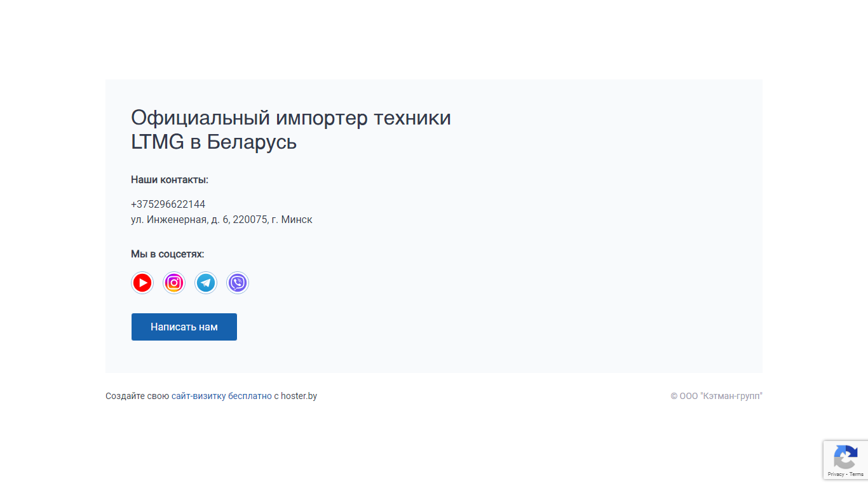Click address 'ул. Инженерная, д. 6'
This screenshot has width=868, height=488.
(180, 220)
